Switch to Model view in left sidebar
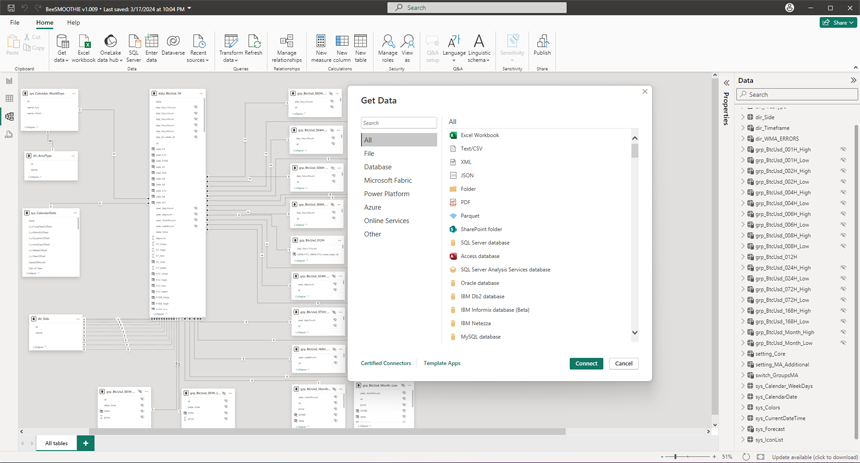 [9, 116]
